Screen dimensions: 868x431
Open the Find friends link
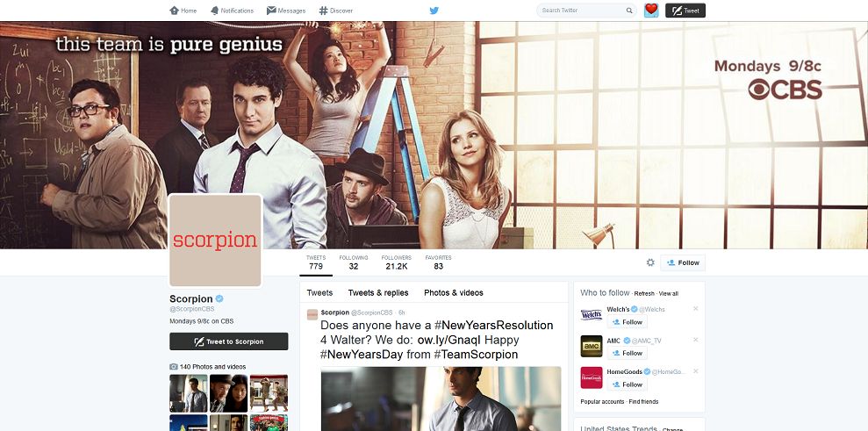[x=644, y=402]
